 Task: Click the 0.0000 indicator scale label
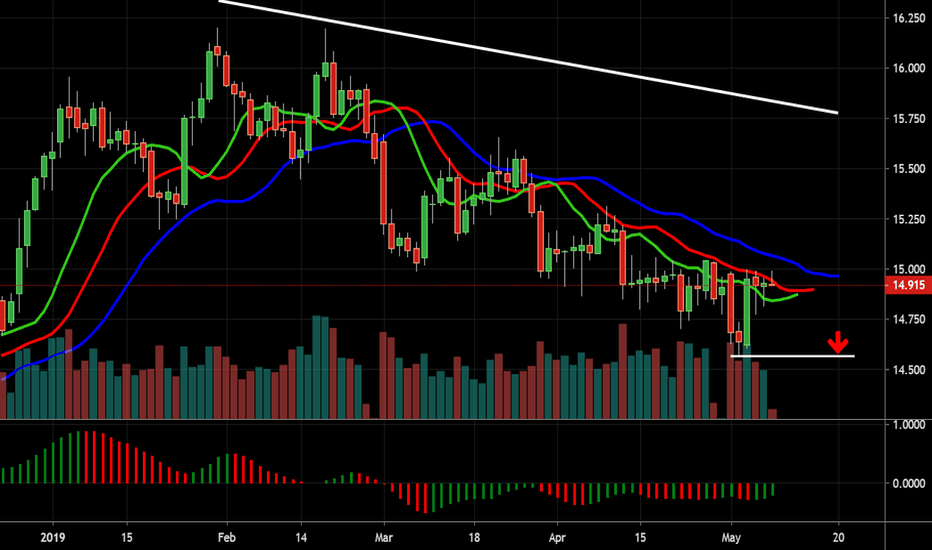[909, 483]
